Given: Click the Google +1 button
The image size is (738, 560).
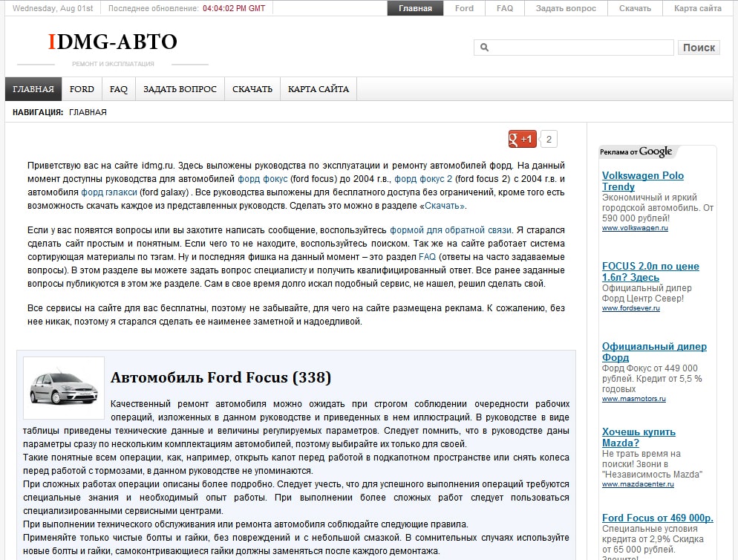Looking at the screenshot, I should point(523,139).
